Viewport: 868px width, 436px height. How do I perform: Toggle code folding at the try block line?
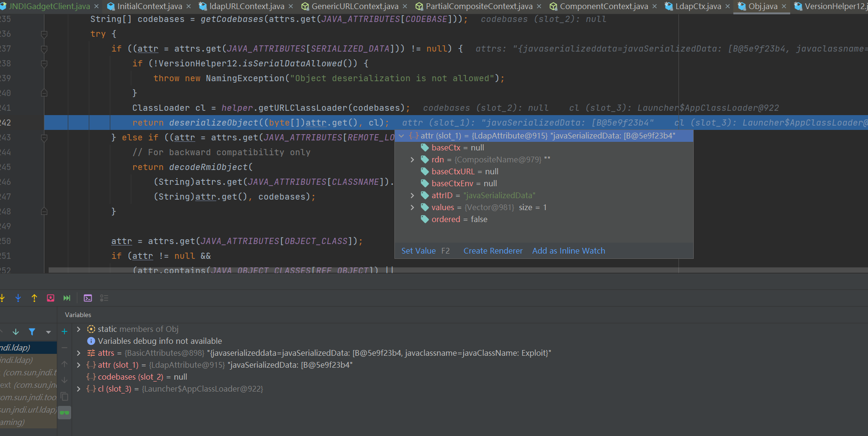(x=44, y=34)
